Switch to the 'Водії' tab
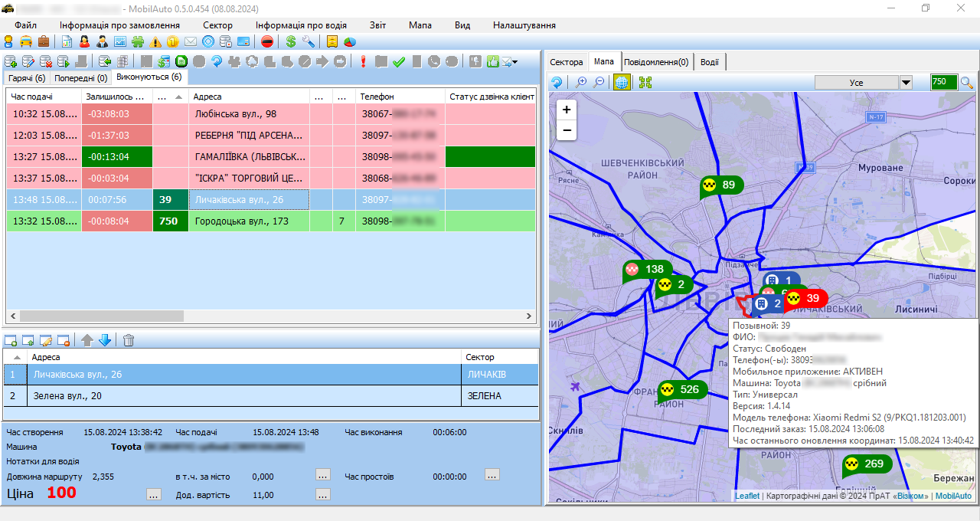Viewport: 980px width, 521px height. point(709,62)
